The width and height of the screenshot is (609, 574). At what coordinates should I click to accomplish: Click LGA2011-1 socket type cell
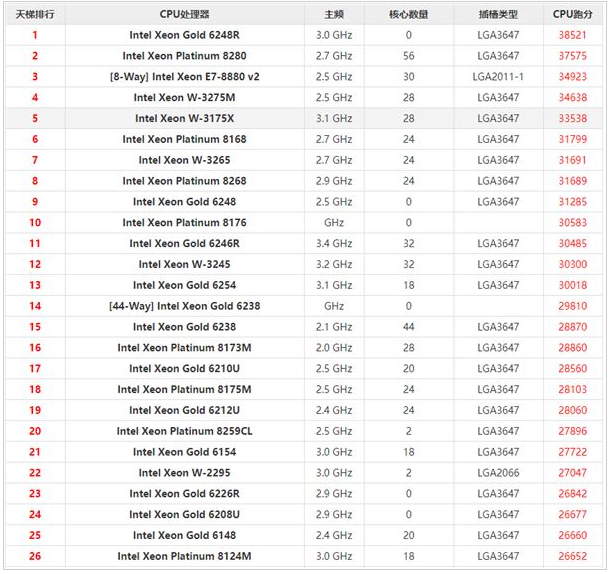(496, 77)
